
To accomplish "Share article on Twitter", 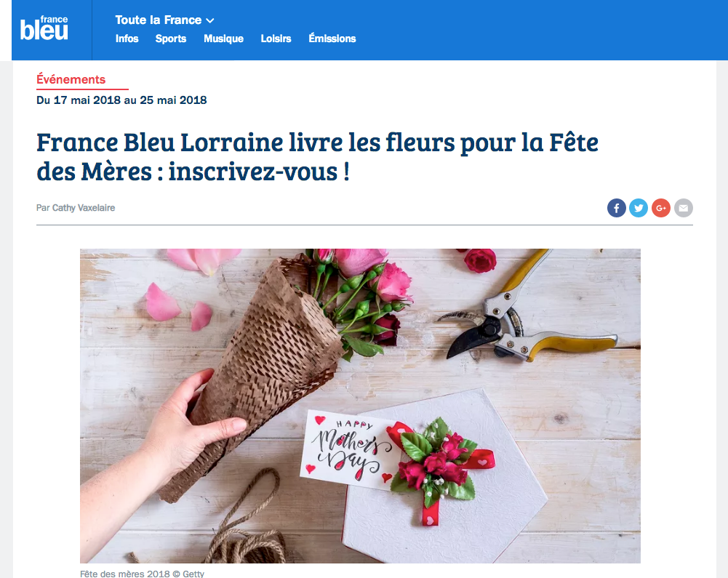I will point(639,208).
